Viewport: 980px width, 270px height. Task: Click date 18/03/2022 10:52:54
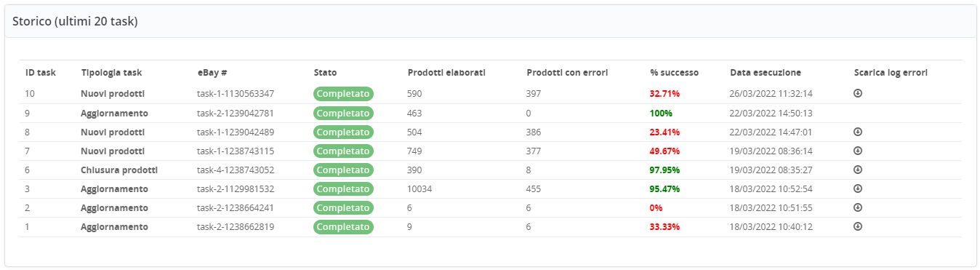pos(771,188)
